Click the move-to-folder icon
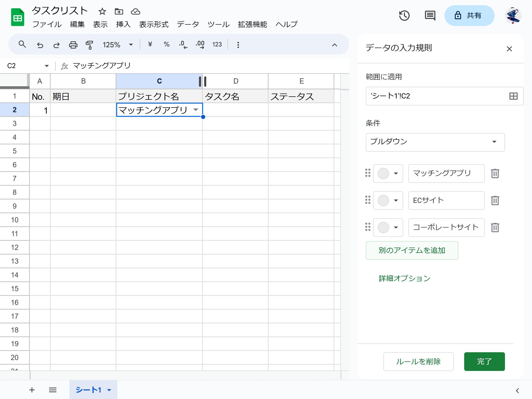 (x=119, y=11)
